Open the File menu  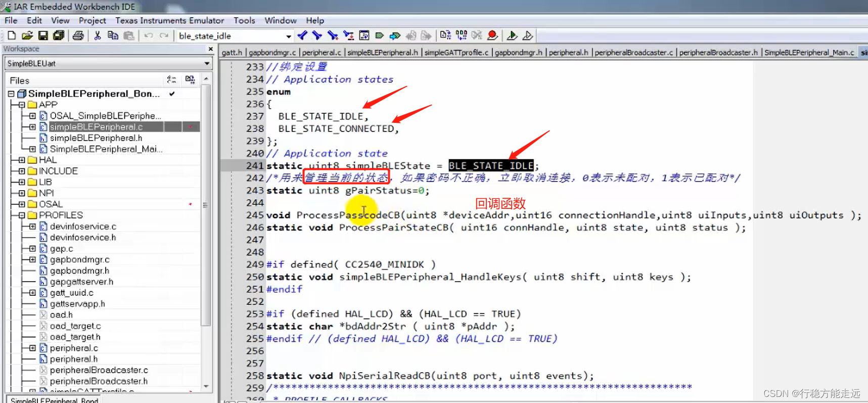click(11, 20)
